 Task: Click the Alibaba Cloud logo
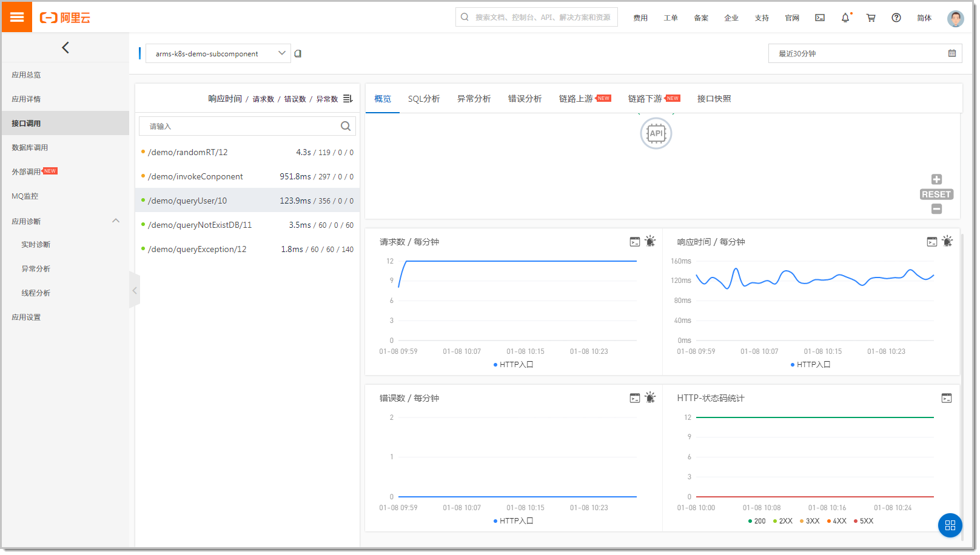65,18
